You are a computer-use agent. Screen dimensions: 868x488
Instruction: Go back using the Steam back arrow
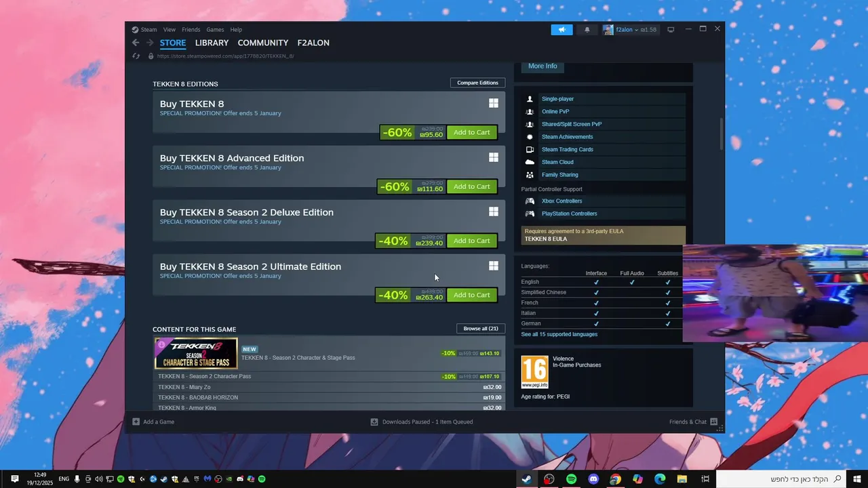136,43
